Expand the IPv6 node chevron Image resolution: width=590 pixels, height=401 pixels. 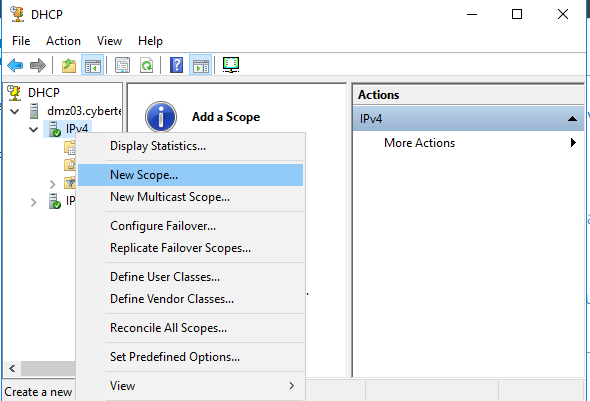(33, 203)
